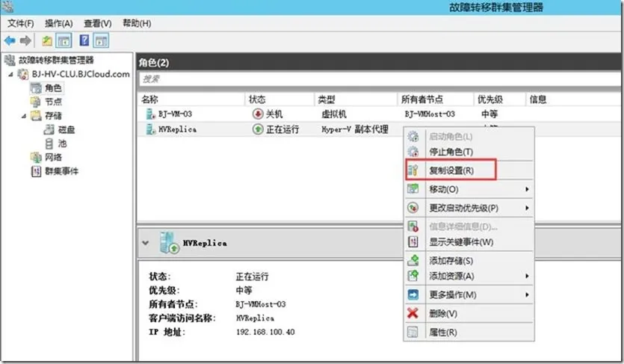Click the 网络 icon in tree
The image size is (624, 364).
pos(36,157)
